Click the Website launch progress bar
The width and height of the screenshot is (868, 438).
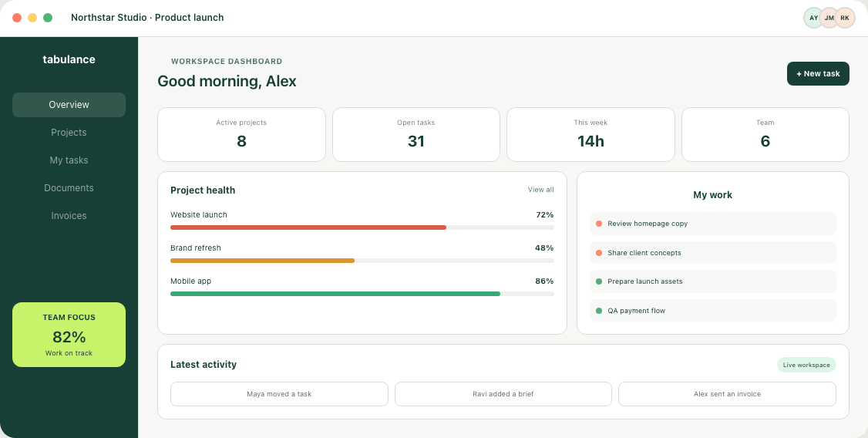click(x=362, y=227)
